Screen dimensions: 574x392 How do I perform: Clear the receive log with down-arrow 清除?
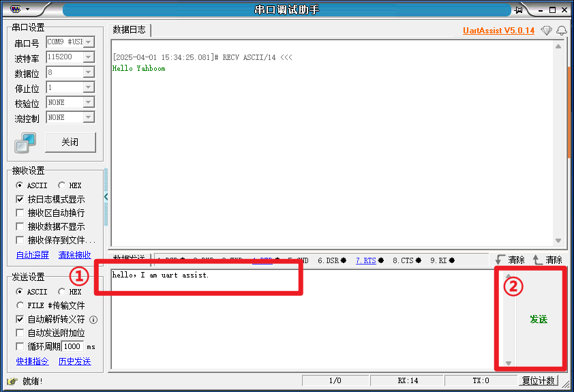pyautogui.click(x=510, y=260)
